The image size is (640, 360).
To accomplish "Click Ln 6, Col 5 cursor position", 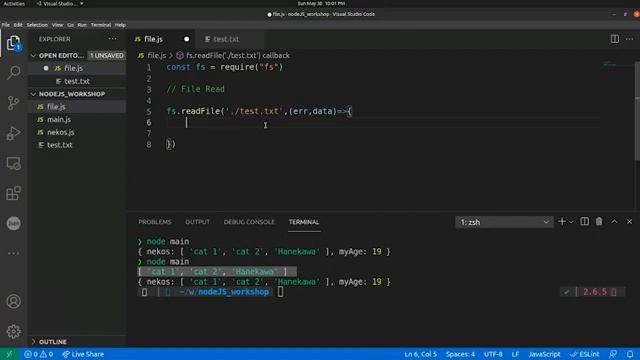I will pos(420,354).
